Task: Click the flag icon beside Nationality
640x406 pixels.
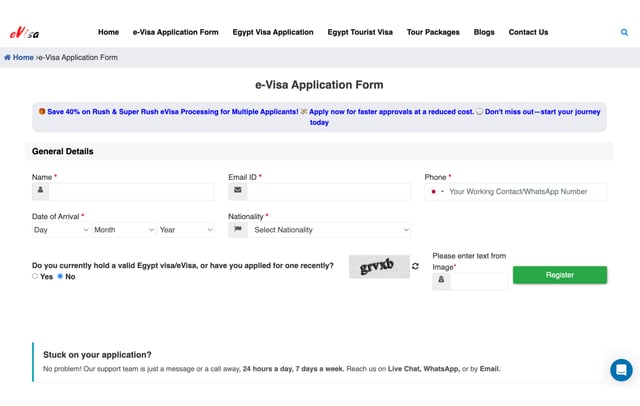Action: (x=238, y=230)
